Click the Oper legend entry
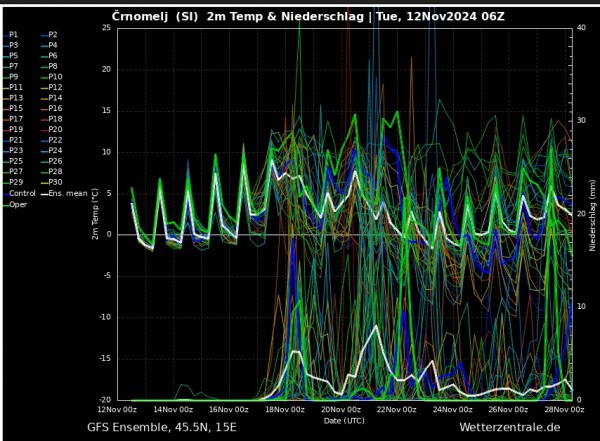This screenshot has height=441, width=600. pos(15,204)
